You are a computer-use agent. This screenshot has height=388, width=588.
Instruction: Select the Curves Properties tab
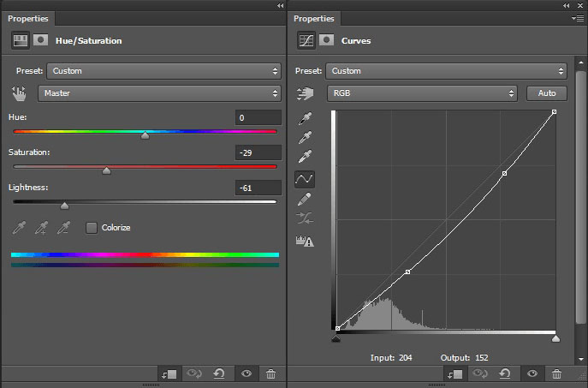click(314, 18)
